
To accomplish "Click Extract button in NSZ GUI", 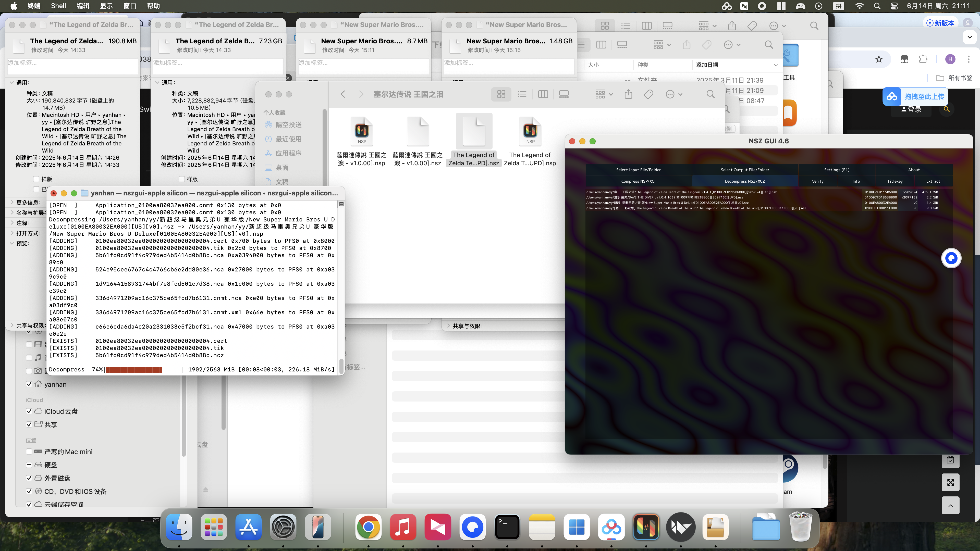I will pos(933,181).
